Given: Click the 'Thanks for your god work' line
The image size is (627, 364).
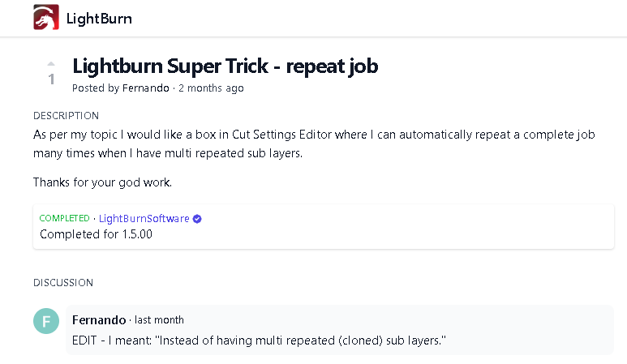Looking at the screenshot, I should (102, 182).
